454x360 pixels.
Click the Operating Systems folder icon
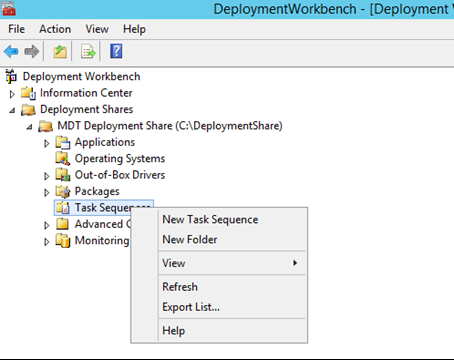pos(63,159)
